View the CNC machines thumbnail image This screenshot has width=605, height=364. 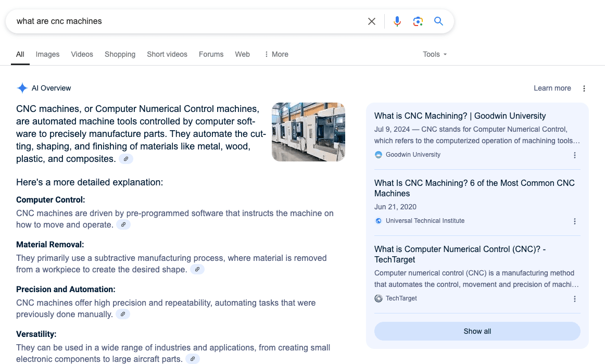click(308, 132)
